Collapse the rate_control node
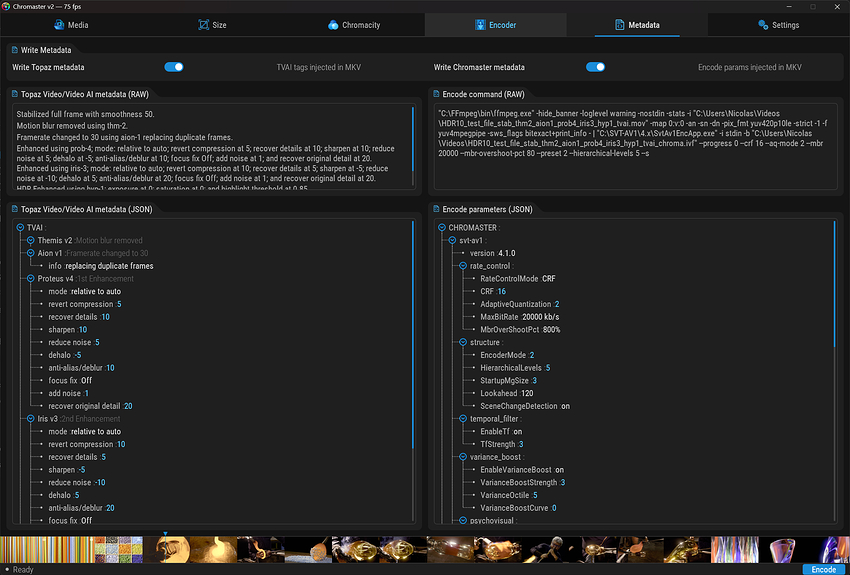The image size is (850, 575). coord(463,266)
